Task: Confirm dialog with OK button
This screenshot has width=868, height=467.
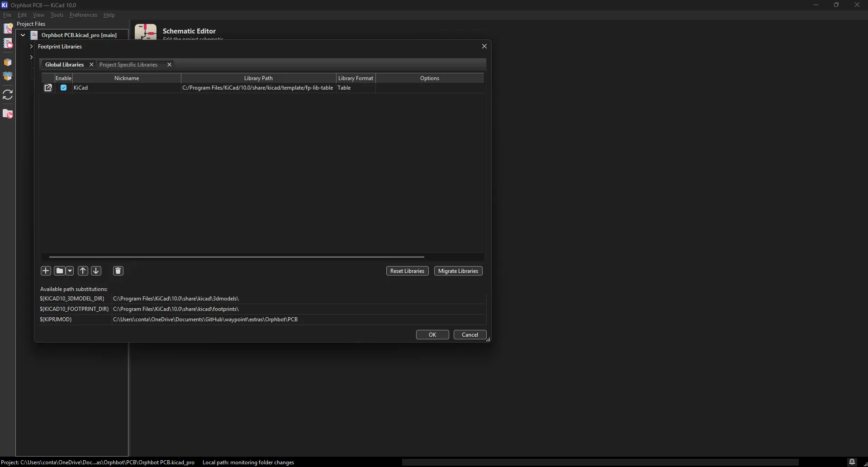Action: [432, 334]
